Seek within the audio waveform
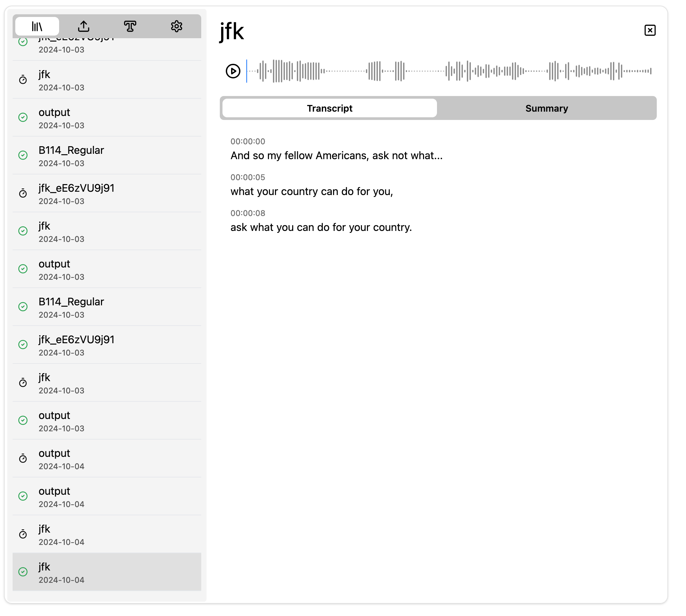The width and height of the screenshot is (686, 616). click(x=449, y=71)
